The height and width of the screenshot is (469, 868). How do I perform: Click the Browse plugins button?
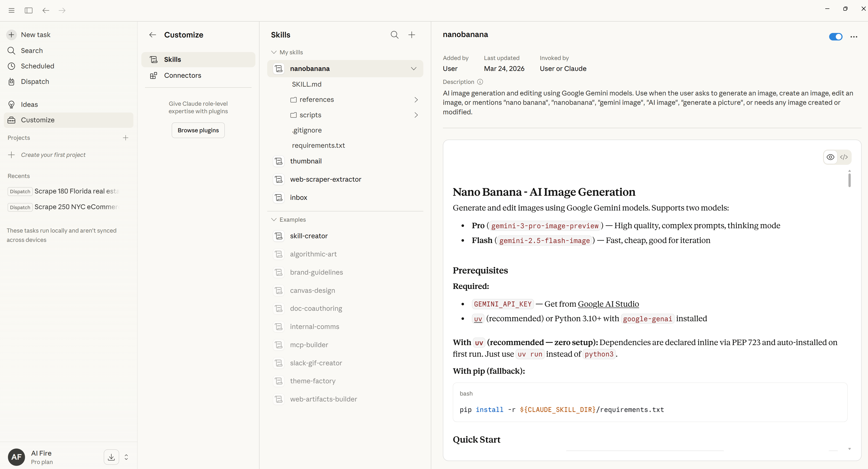click(x=198, y=130)
